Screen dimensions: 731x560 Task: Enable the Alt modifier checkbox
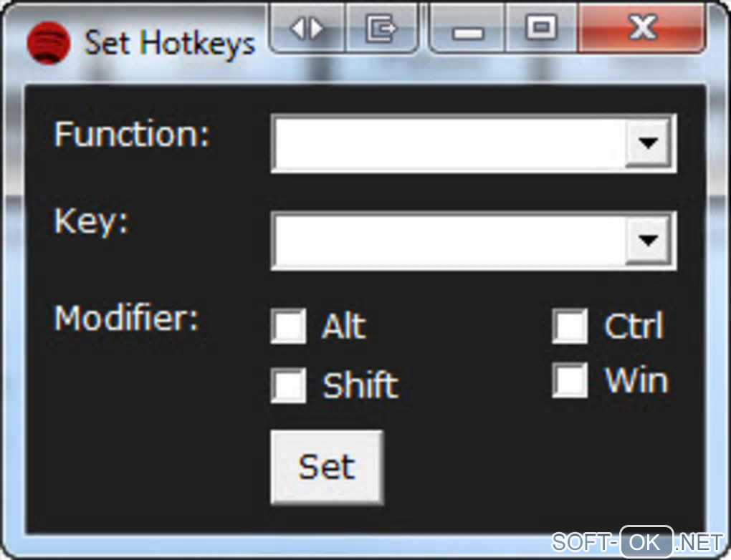click(288, 327)
